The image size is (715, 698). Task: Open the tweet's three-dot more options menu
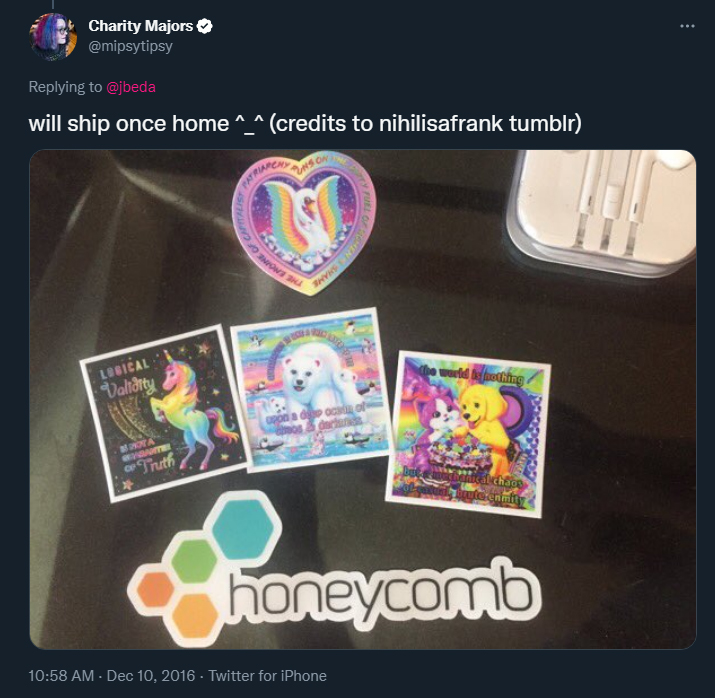tap(687, 26)
